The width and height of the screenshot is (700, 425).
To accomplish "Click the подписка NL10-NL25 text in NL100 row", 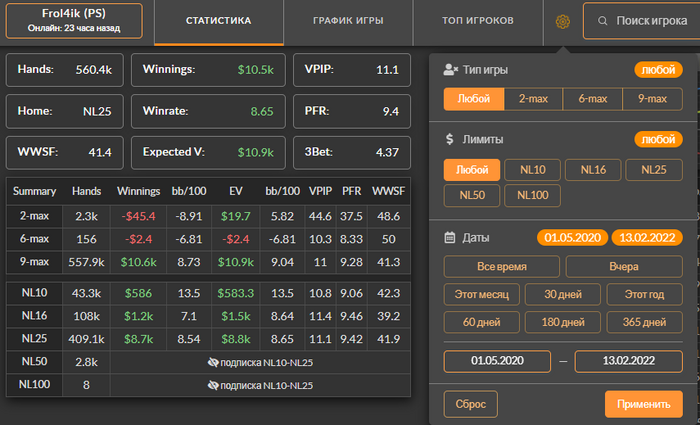I will 267,385.
